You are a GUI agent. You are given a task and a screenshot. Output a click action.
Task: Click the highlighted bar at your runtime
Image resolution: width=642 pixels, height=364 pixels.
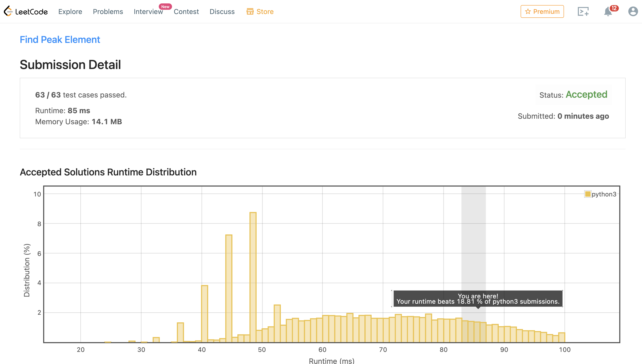(477, 332)
